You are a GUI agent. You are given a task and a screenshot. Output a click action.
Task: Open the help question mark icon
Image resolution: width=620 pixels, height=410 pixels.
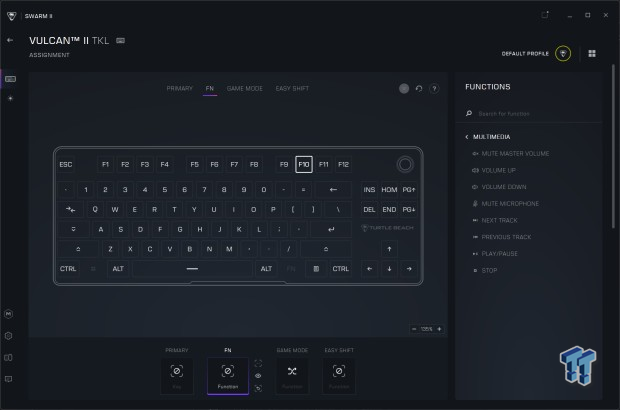(x=434, y=89)
